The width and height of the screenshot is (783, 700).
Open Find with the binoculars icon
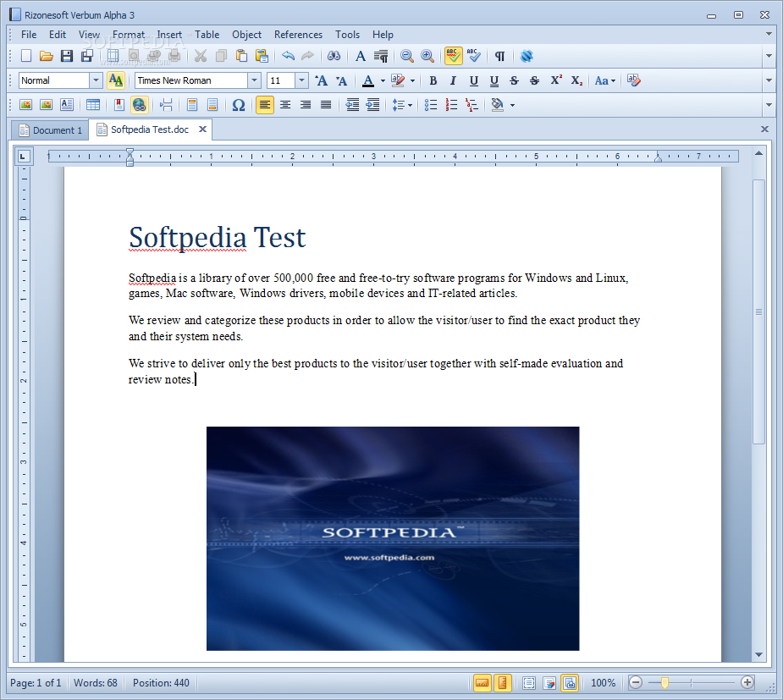click(334, 56)
